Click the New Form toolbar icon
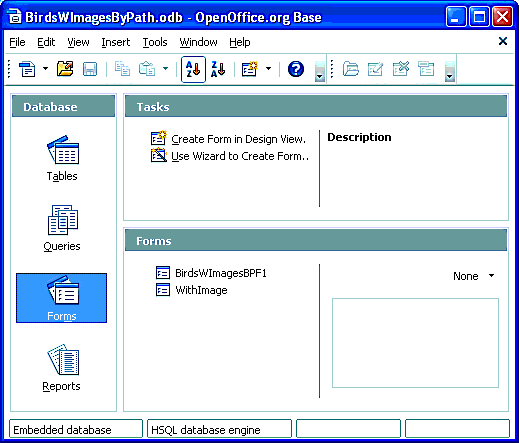The height and width of the screenshot is (443, 519). click(x=250, y=69)
